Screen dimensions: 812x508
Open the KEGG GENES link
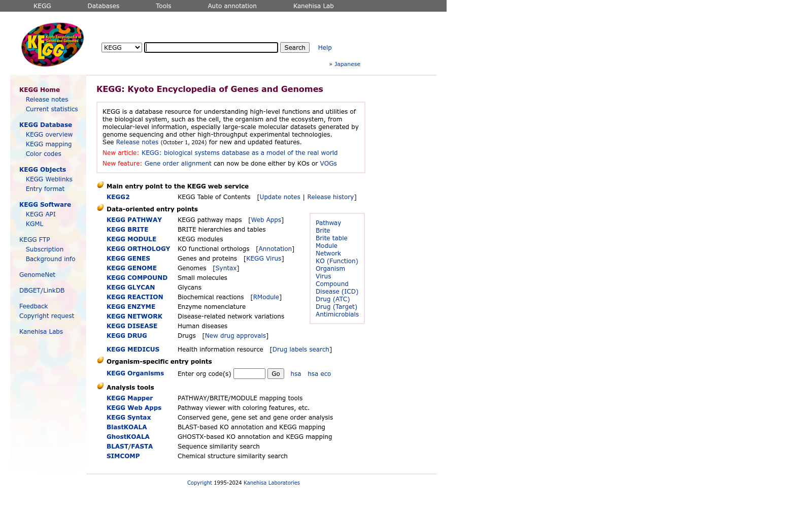coord(128,259)
